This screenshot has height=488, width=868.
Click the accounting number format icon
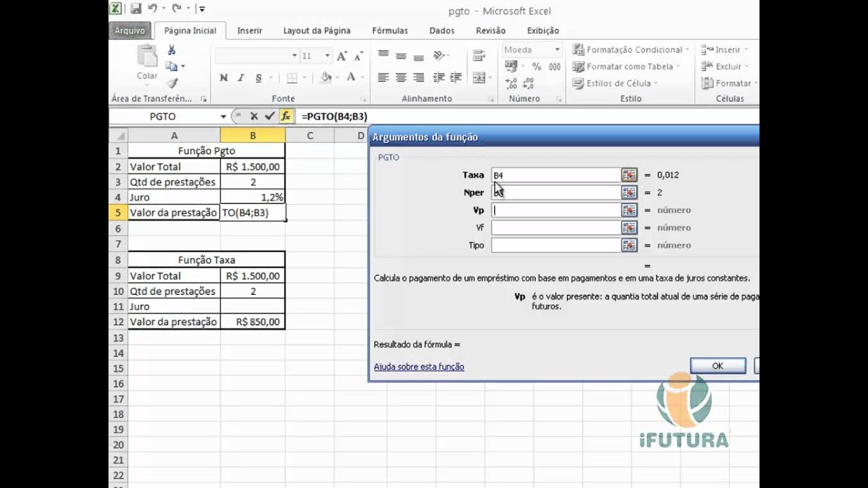click(x=513, y=66)
